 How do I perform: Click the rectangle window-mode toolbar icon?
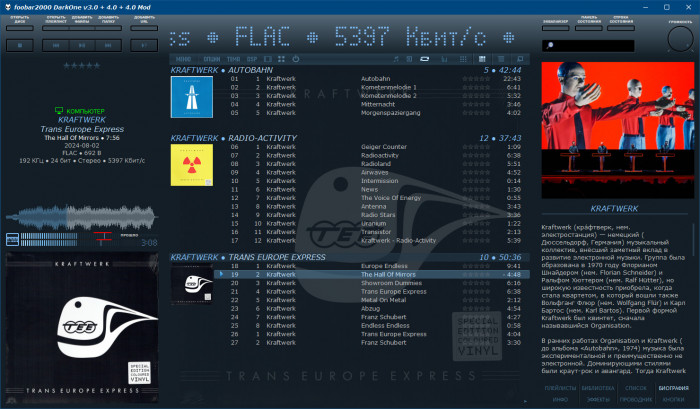click(x=267, y=59)
